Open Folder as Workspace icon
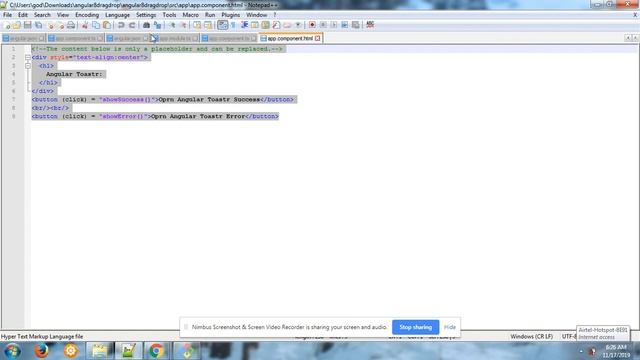The image size is (640, 360). click(287, 25)
